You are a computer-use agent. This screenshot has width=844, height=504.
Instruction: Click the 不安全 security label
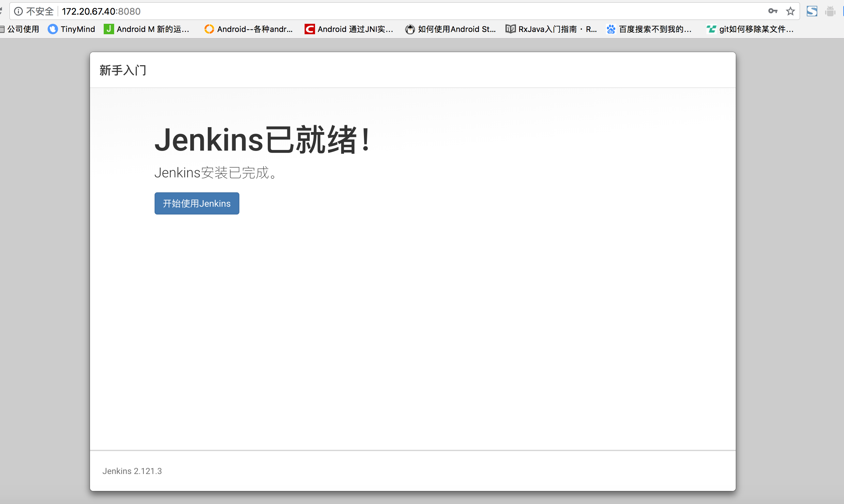(40, 11)
